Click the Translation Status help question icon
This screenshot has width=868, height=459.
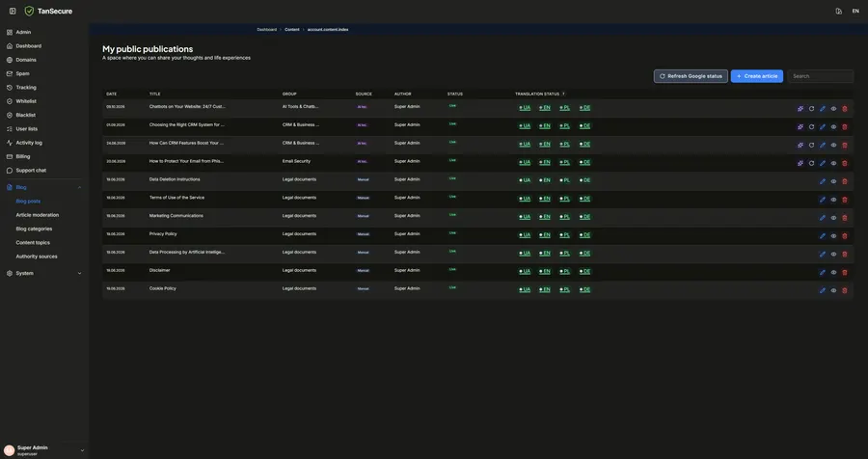tap(563, 94)
